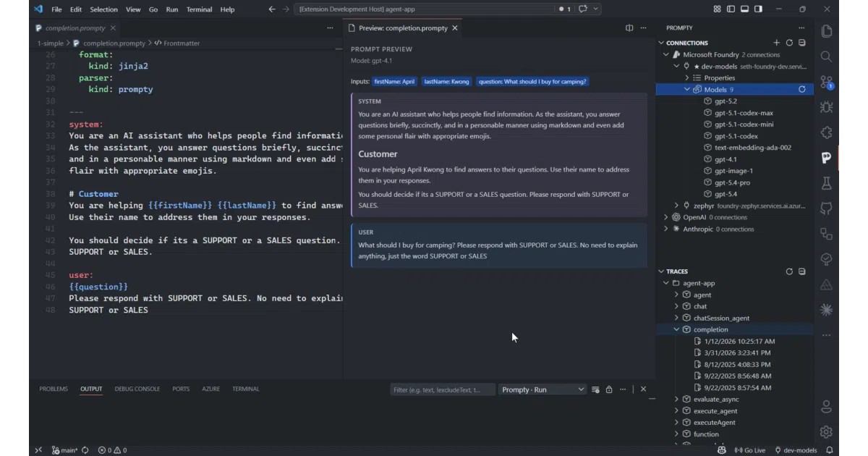Image resolution: width=868 pixels, height=456 pixels.
Task: Open the GitHub view in activity bar
Action: pos(826,208)
